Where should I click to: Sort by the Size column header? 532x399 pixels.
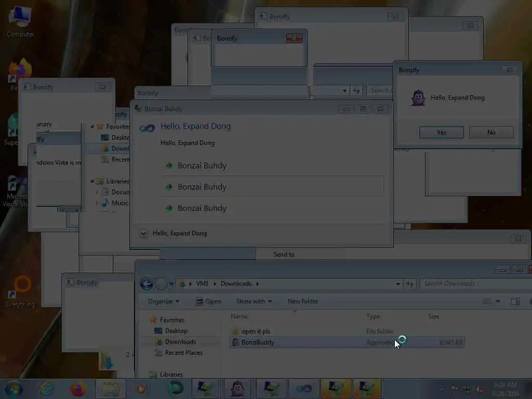point(434,316)
